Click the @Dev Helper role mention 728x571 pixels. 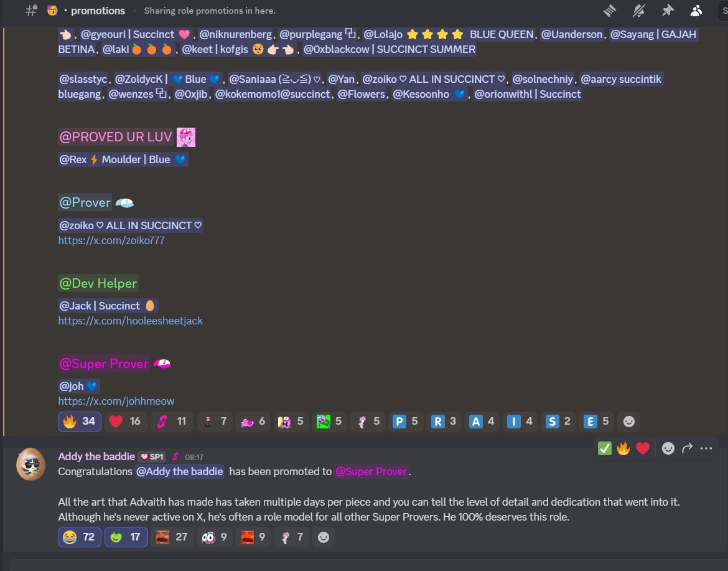pyautogui.click(x=98, y=283)
